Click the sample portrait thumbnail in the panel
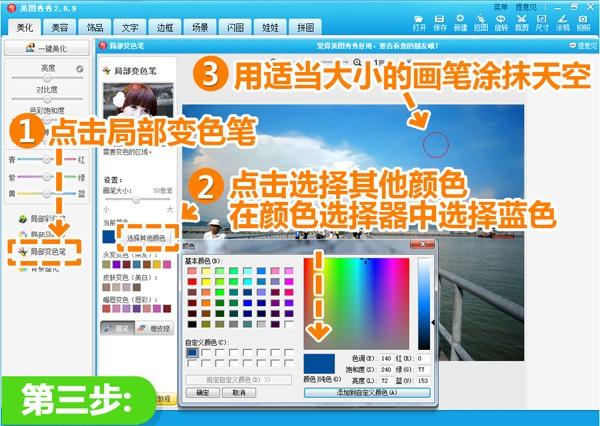 coord(138,100)
